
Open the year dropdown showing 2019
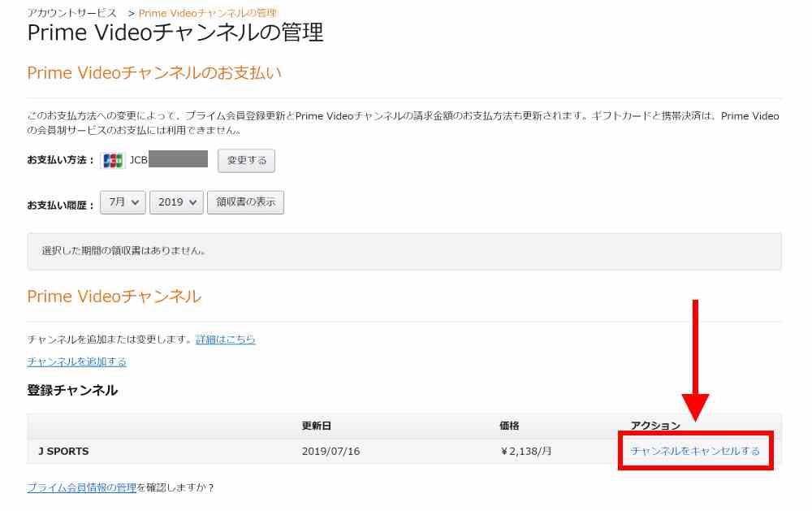click(176, 202)
